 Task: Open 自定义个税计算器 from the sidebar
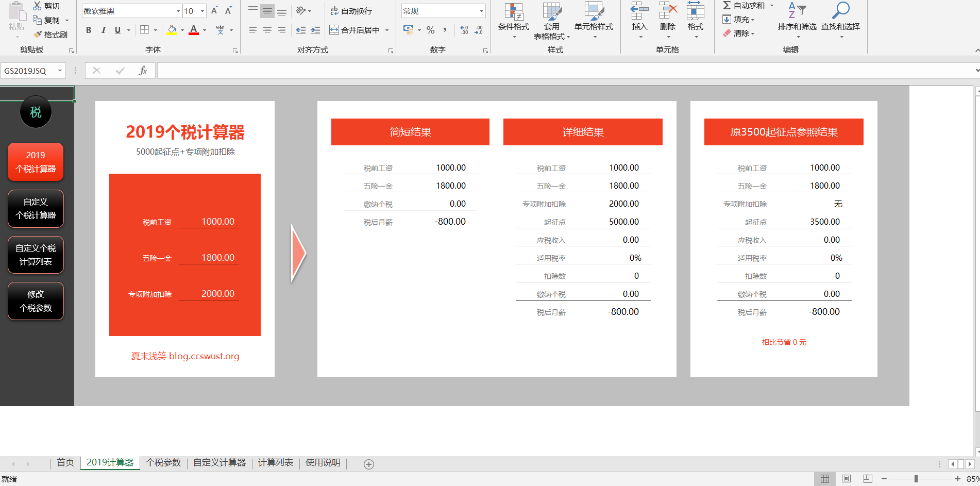tap(36, 208)
